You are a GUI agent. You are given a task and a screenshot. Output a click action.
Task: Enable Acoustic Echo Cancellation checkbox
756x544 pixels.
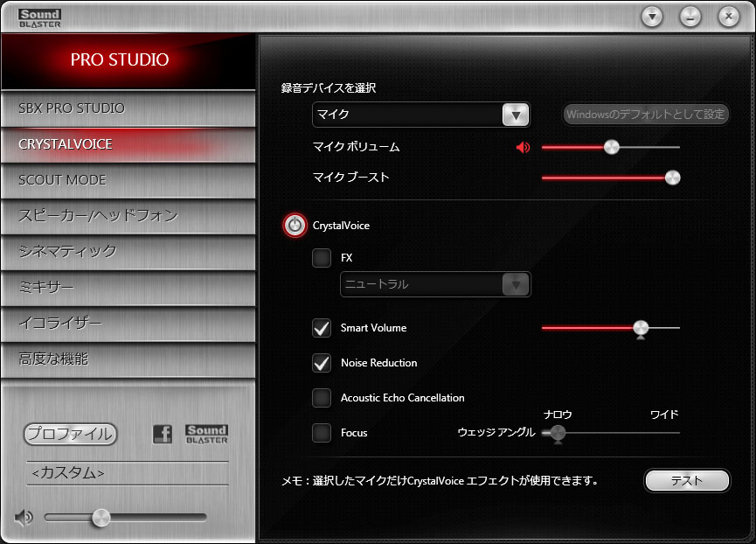pos(322,398)
